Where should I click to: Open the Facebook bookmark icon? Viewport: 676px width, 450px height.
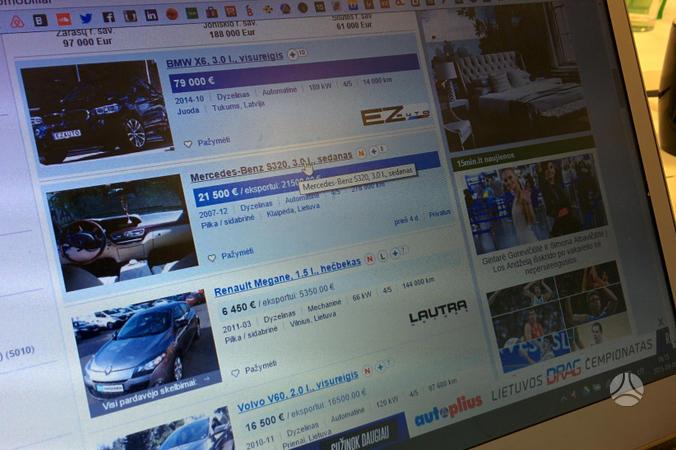108,17
